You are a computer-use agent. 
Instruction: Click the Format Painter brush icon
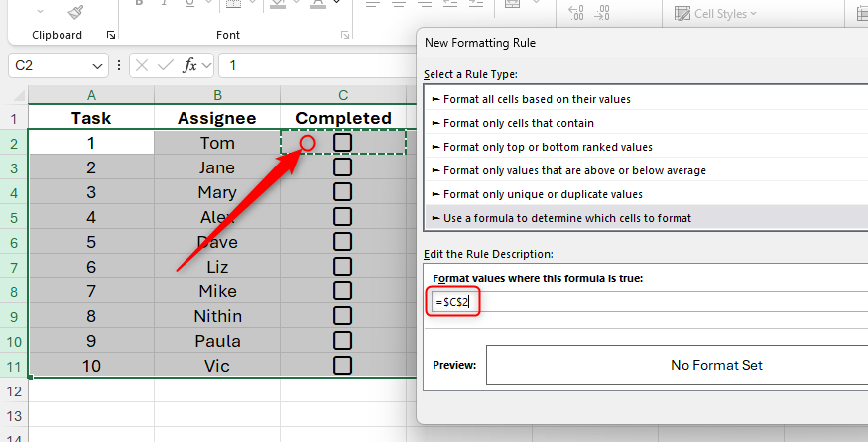[x=75, y=12]
